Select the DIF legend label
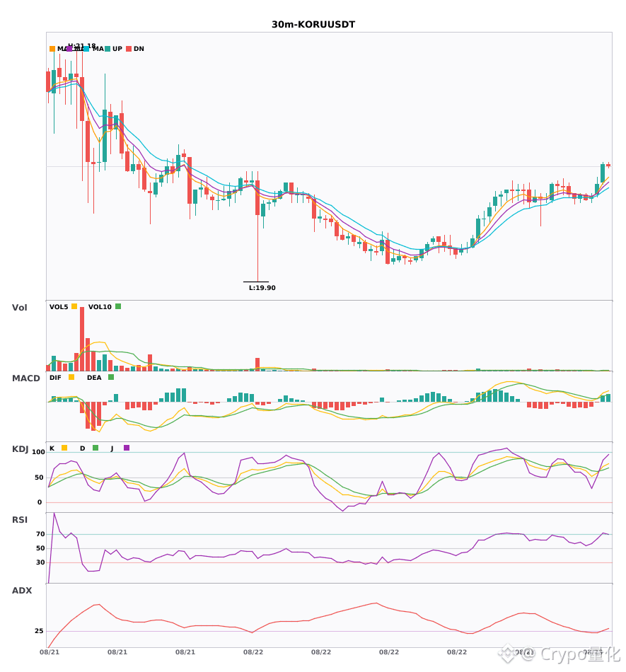 pyautogui.click(x=55, y=378)
